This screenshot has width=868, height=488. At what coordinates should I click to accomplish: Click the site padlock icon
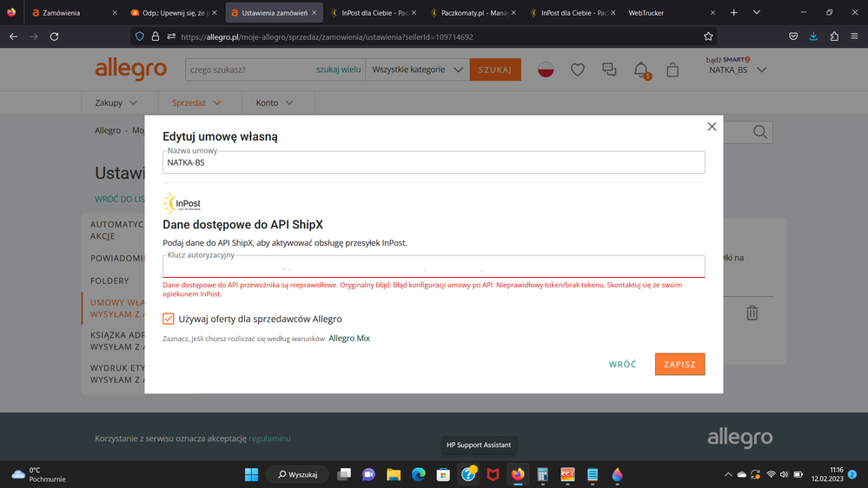pos(156,36)
